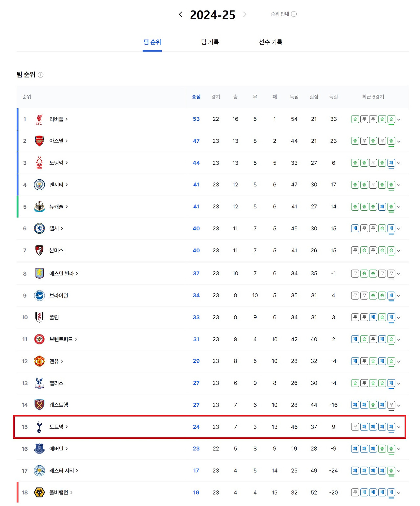Click Tottenham's first recent match 무 badge
This screenshot has height=506, width=420.
click(x=355, y=427)
